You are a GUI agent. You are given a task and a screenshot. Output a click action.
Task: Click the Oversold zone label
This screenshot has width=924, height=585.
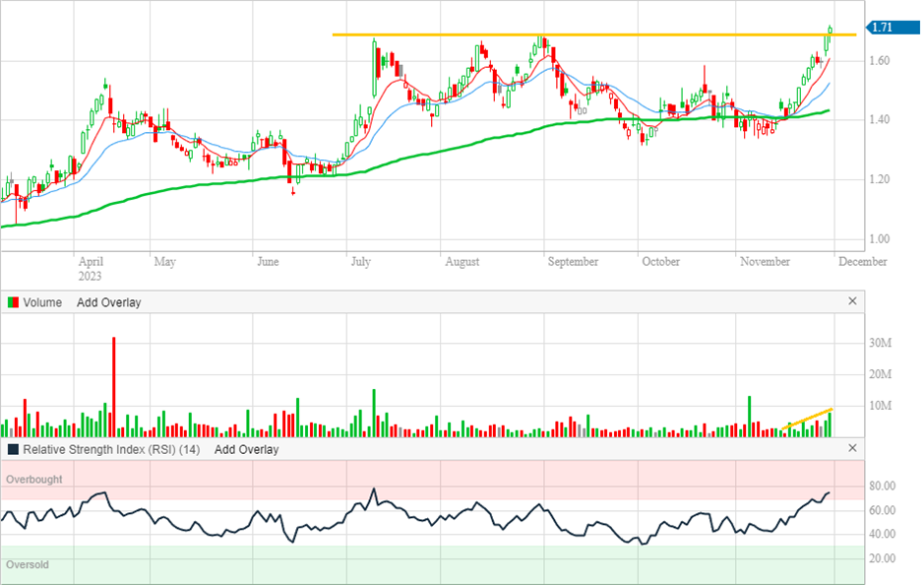pos(28,565)
